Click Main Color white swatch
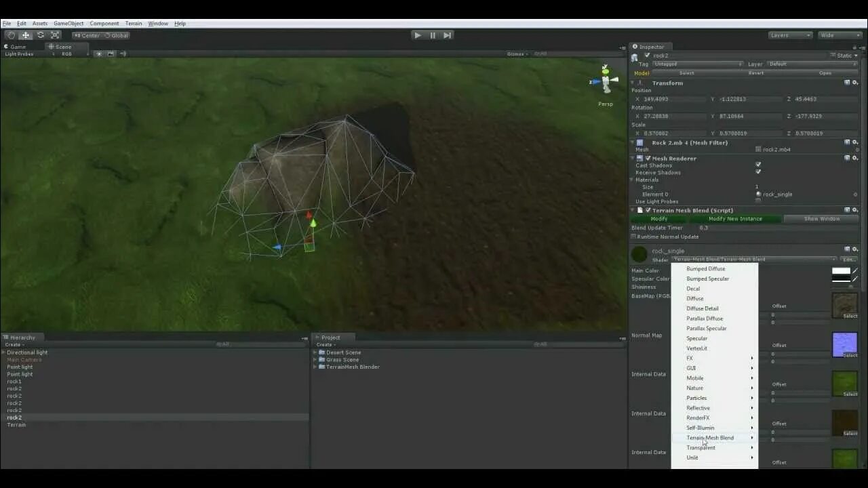868x488 pixels. (x=841, y=270)
